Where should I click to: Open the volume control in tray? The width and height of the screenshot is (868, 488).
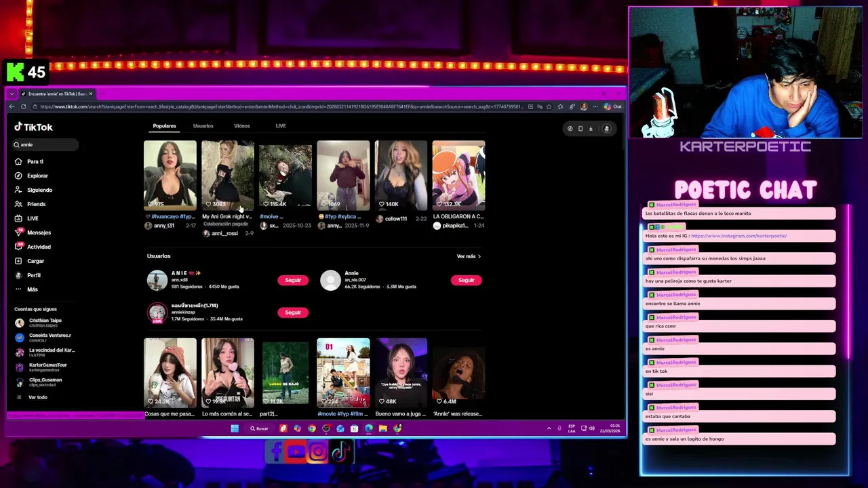coord(592,428)
